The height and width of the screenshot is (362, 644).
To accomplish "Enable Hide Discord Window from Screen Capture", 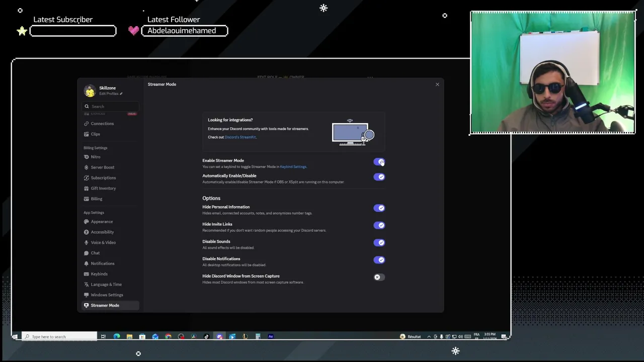I will point(379,277).
